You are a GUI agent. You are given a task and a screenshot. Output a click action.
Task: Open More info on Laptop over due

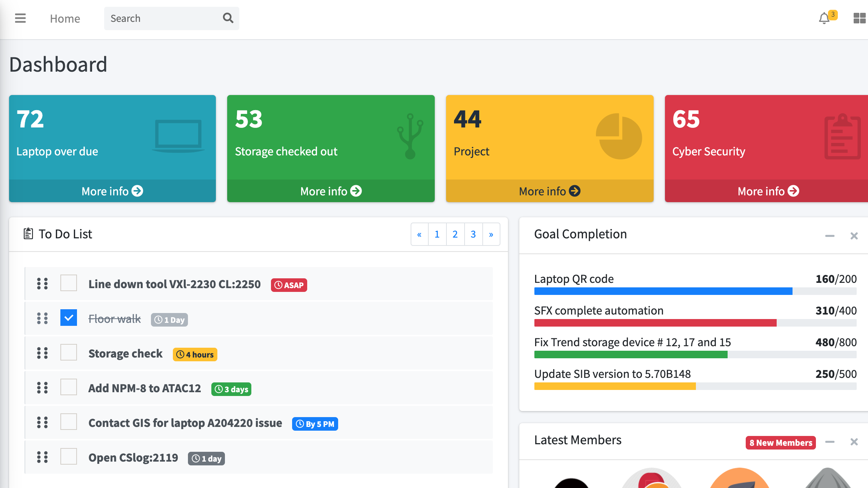pyautogui.click(x=112, y=191)
